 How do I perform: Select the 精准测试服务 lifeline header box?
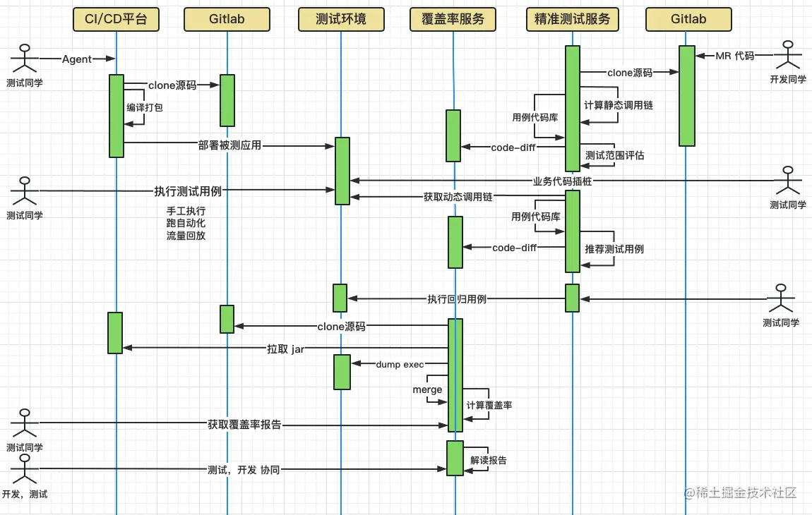[x=572, y=20]
